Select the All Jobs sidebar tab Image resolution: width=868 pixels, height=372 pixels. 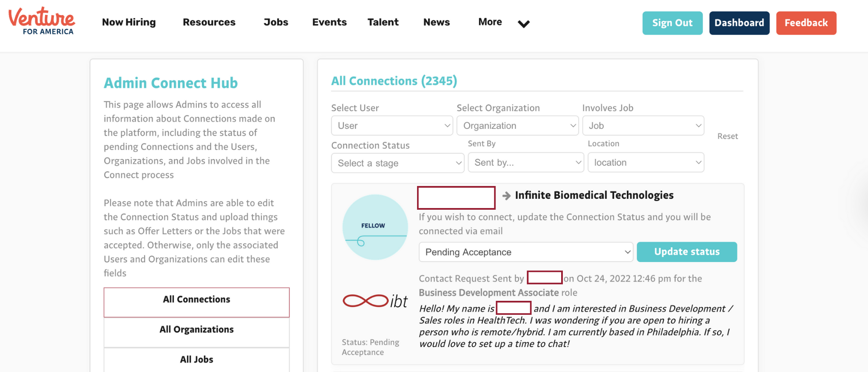tap(197, 360)
